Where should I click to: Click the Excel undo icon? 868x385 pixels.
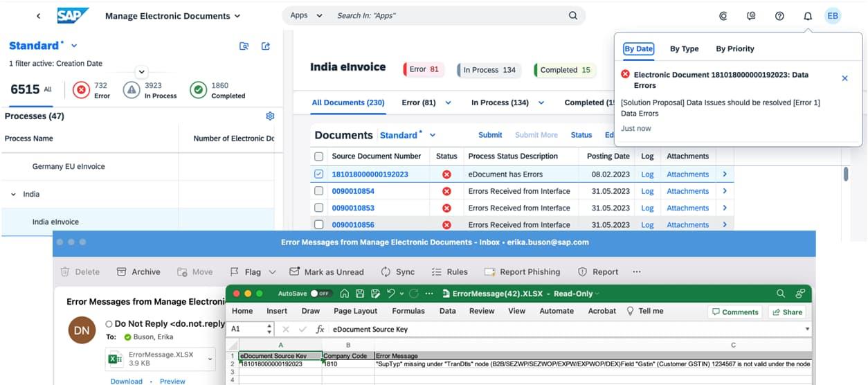[x=391, y=294]
